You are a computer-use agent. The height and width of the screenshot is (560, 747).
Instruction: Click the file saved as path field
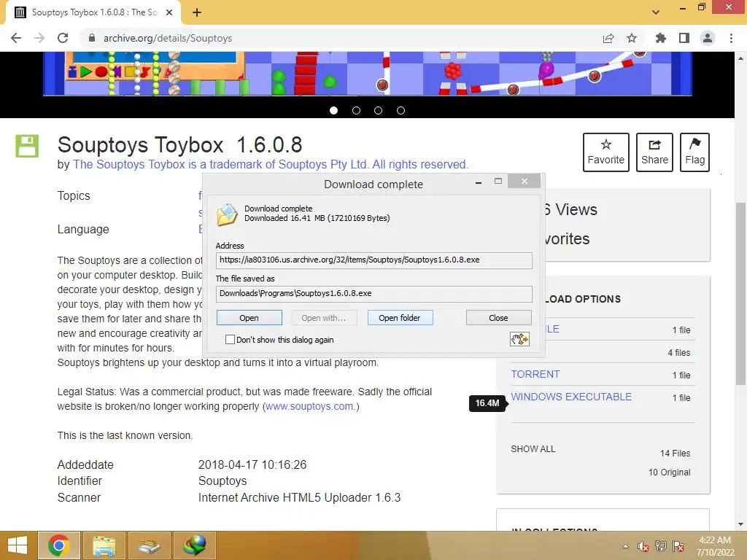374,294
